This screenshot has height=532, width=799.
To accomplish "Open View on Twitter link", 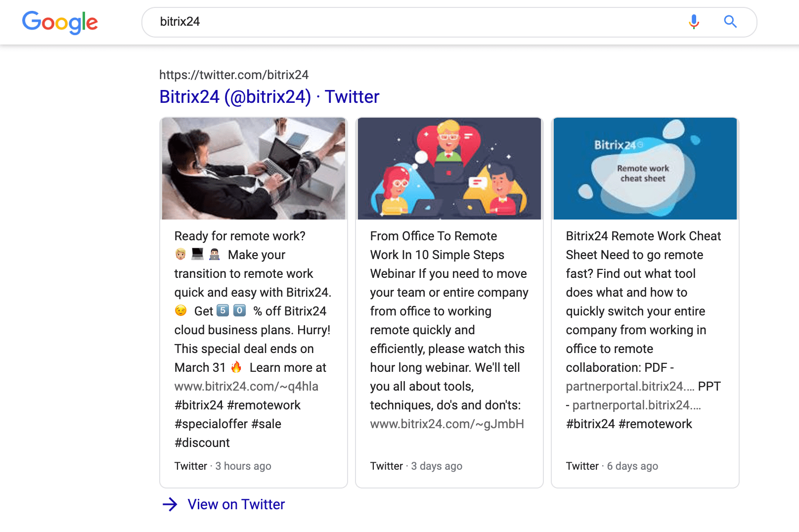I will pyautogui.click(x=236, y=504).
